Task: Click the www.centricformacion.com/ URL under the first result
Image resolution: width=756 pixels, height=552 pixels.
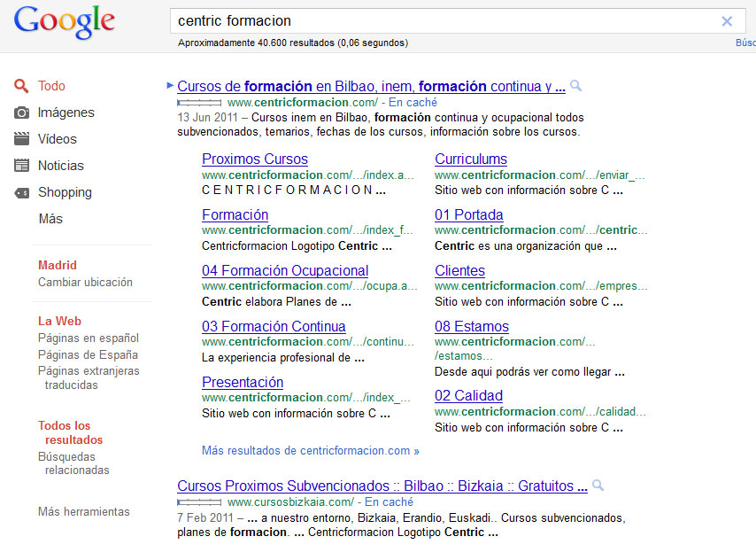Action: pyautogui.click(x=302, y=102)
